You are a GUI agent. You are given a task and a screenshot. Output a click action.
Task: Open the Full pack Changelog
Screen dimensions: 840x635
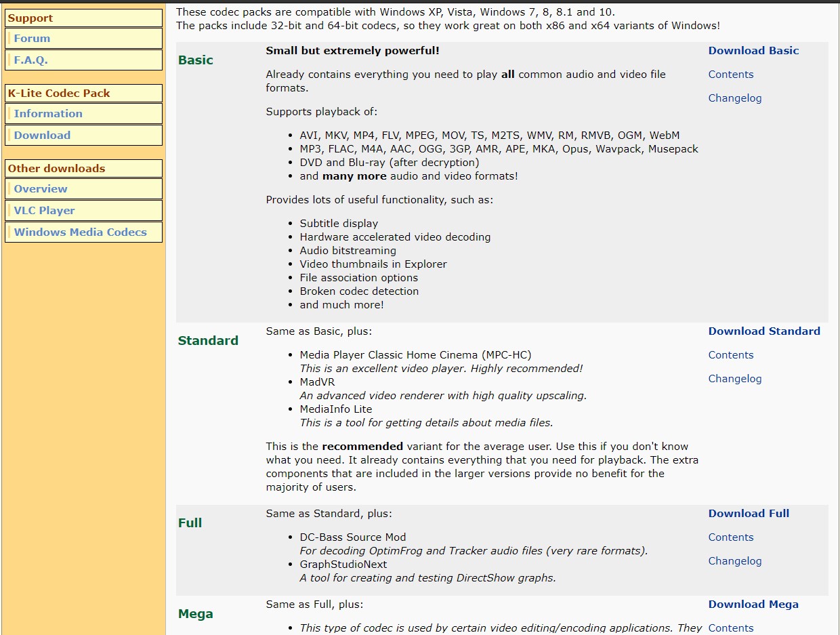coord(735,561)
